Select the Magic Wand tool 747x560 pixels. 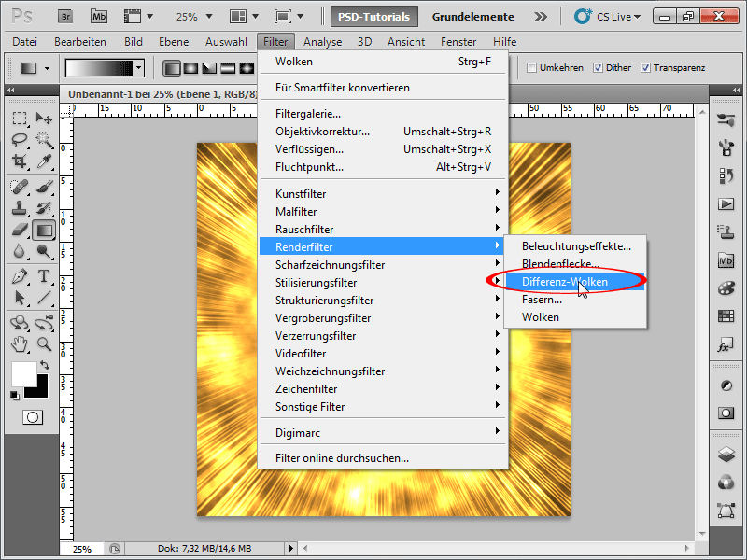pos(44,139)
